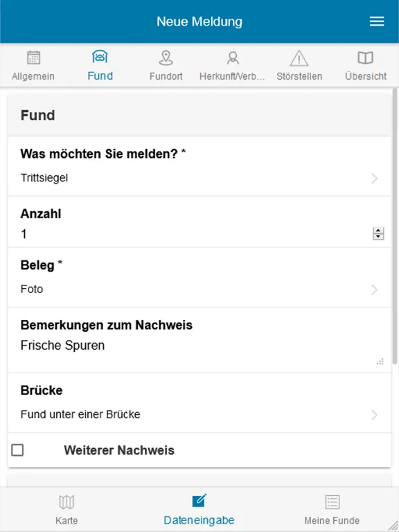The width and height of the screenshot is (399, 532).
Task: Tick the Weiterer Nachweis checkbox
Action: click(x=17, y=450)
